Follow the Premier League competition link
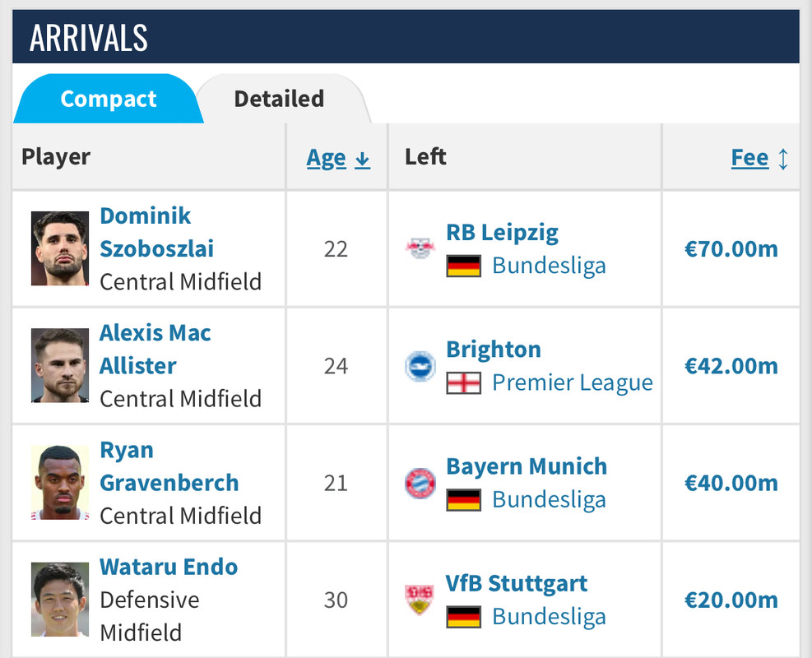Image resolution: width=812 pixels, height=658 pixels. tap(572, 383)
